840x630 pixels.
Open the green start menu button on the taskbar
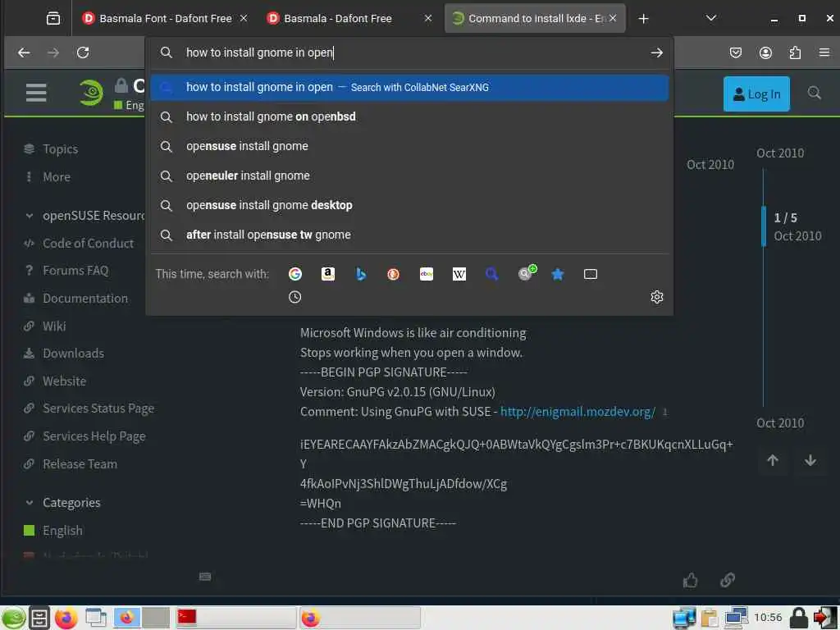pos(13,618)
